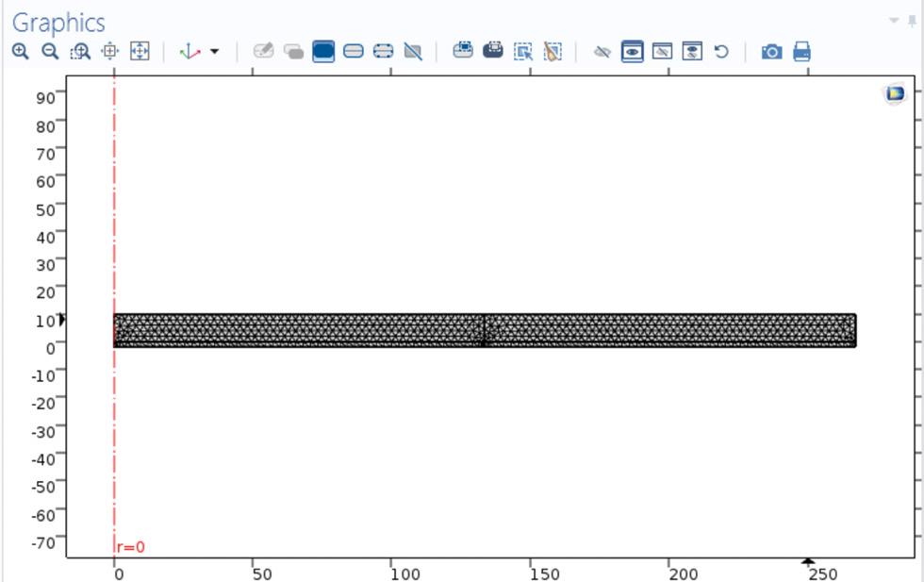Click the Zoom Out magnifier icon
924x582 pixels.
50,51
